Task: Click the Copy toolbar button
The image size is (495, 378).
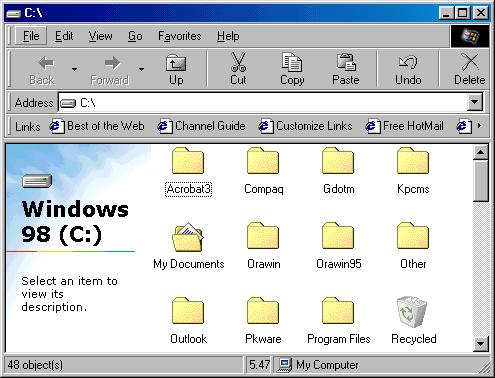Action: click(x=292, y=69)
